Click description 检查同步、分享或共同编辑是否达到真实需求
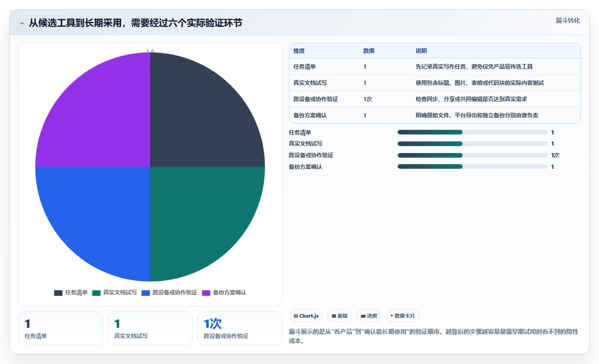 click(471, 99)
